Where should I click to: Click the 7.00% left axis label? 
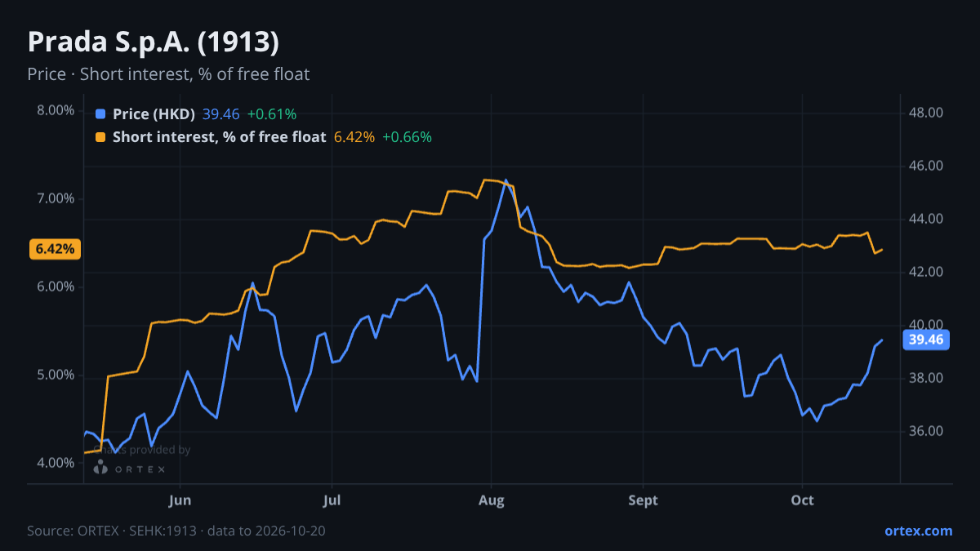coord(56,199)
